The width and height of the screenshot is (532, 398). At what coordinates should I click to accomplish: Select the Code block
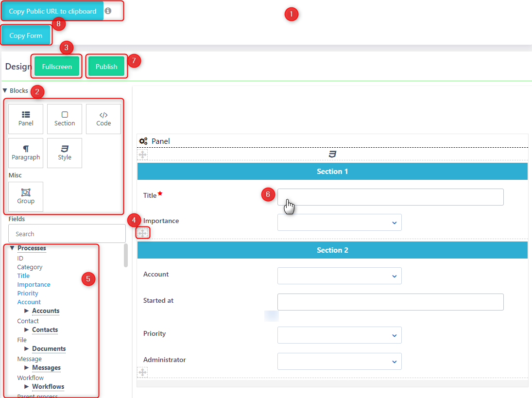pos(103,119)
